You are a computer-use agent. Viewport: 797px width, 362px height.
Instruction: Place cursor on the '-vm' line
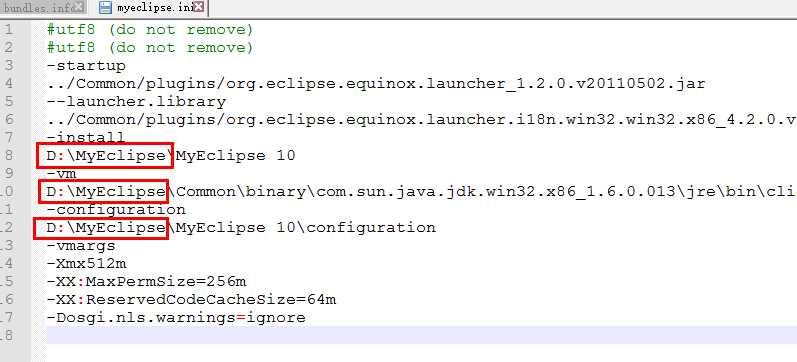pos(62,173)
